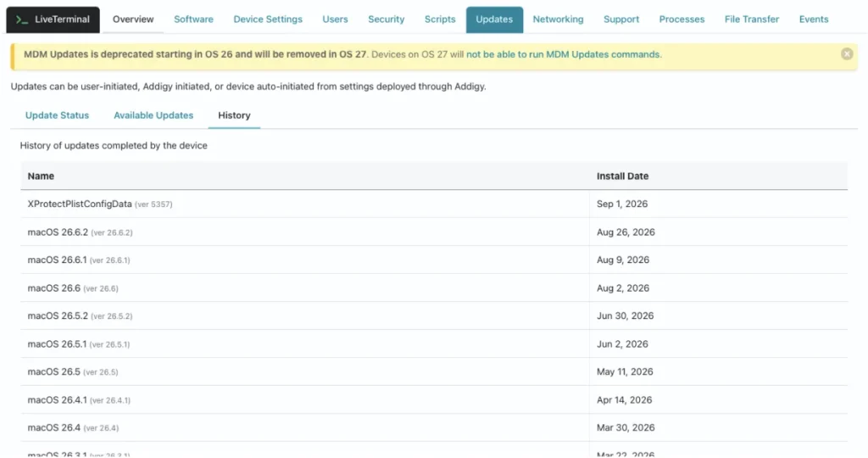
Task: Open the LiveTerminal button
Action: click(53, 20)
